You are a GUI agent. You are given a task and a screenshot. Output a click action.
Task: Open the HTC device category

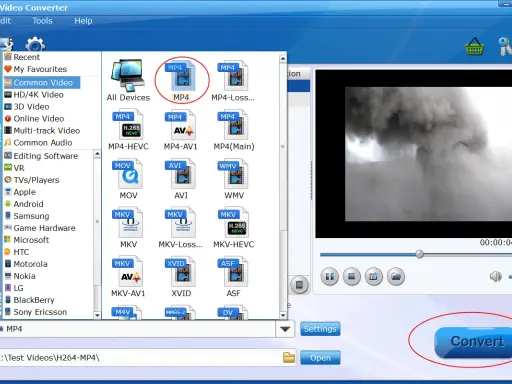tap(17, 252)
